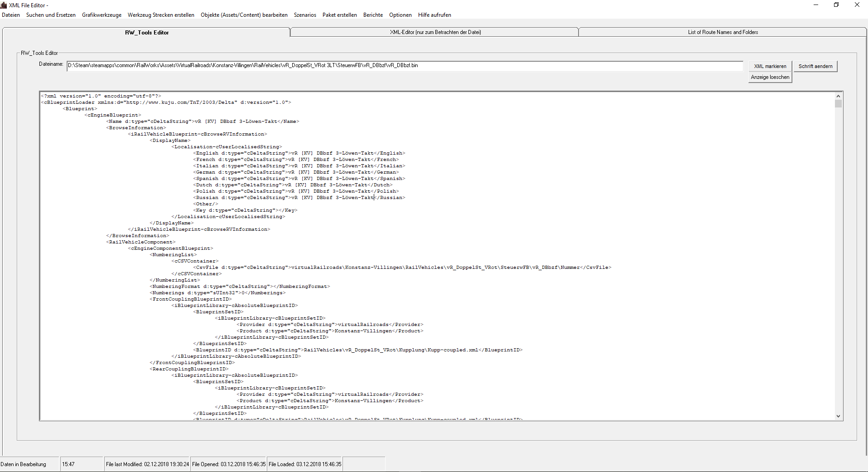Click the editor vertical scrollbar thumb
This screenshot has width=868, height=472.
click(838, 104)
